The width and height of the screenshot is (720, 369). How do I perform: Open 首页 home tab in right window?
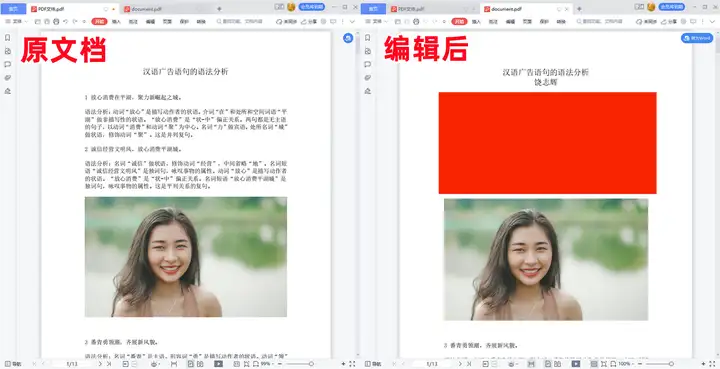[x=373, y=9]
